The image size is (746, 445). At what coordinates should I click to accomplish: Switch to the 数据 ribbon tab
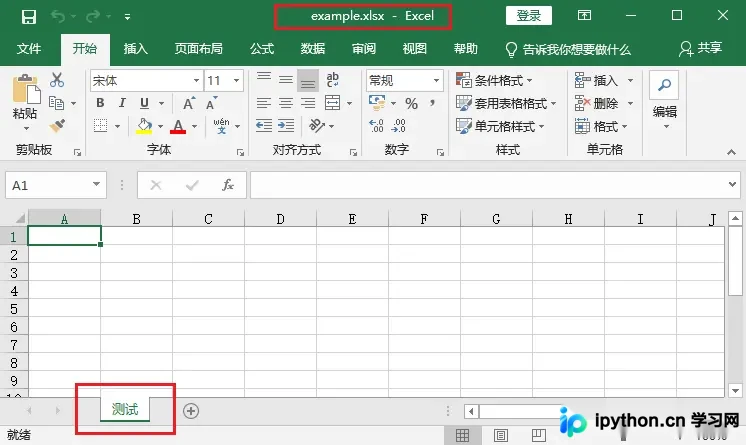(x=313, y=49)
